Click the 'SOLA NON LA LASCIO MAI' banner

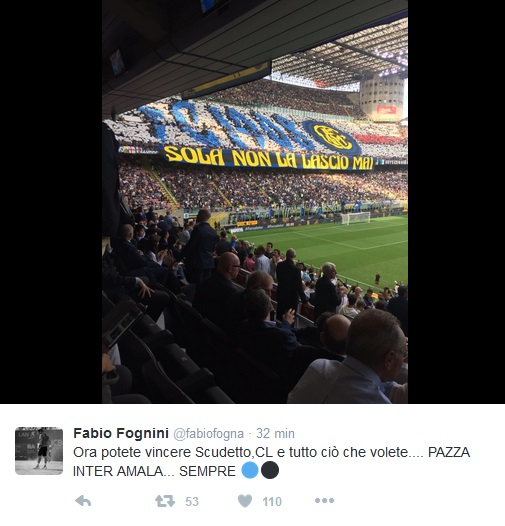(269, 159)
